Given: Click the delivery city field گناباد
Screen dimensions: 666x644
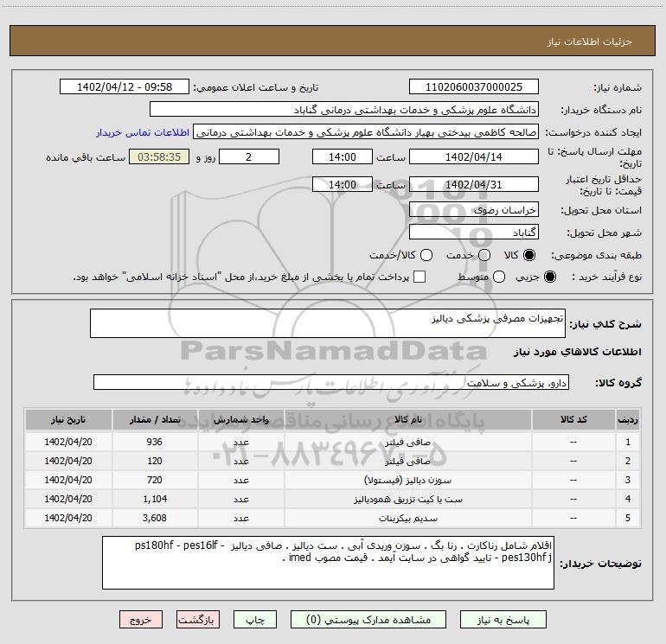Looking at the screenshot, I should tap(474, 233).
